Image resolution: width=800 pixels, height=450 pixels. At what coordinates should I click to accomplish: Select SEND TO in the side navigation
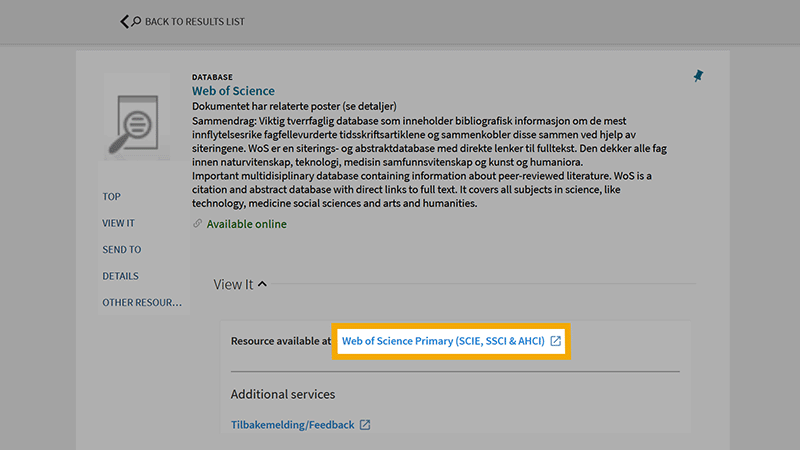coord(122,250)
